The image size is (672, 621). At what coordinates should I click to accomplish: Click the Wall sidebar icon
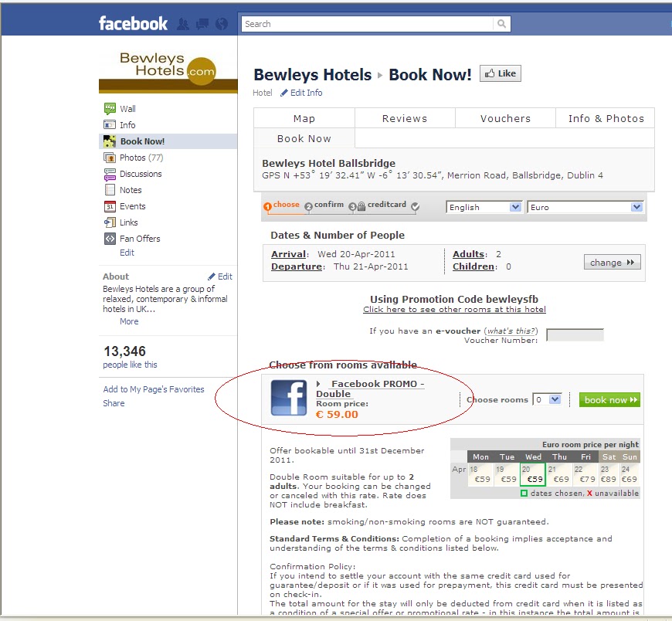click(110, 108)
